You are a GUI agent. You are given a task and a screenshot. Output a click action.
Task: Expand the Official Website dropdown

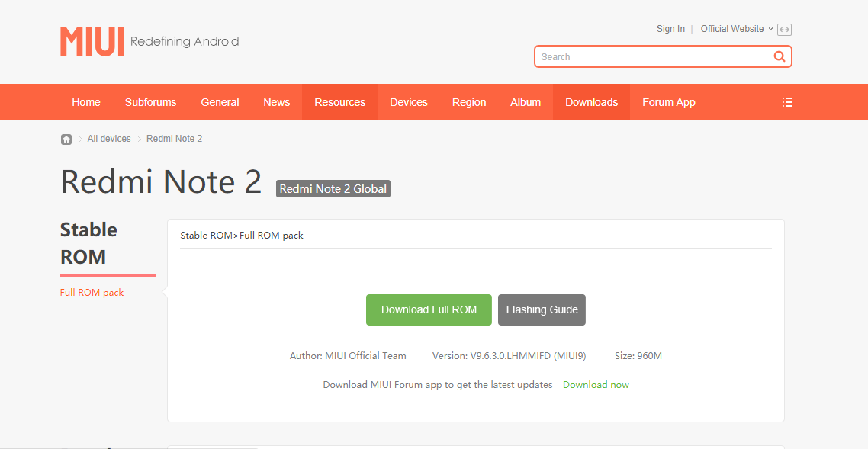tap(736, 29)
